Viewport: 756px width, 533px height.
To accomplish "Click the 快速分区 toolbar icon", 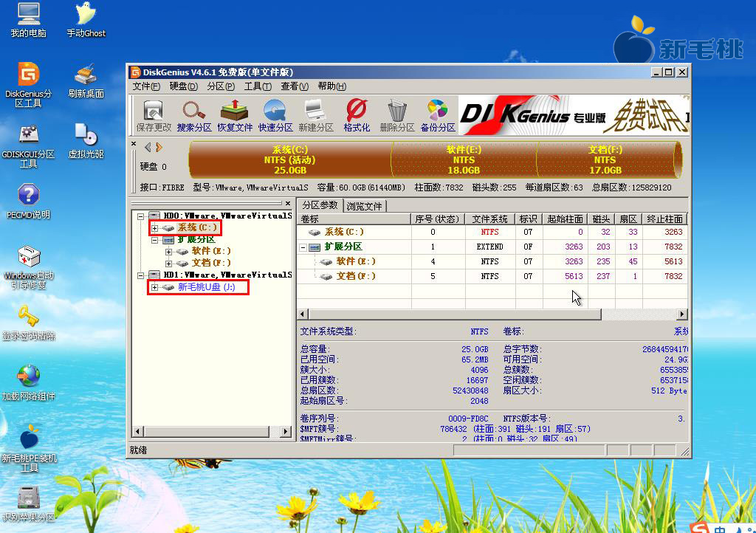I will (x=275, y=116).
